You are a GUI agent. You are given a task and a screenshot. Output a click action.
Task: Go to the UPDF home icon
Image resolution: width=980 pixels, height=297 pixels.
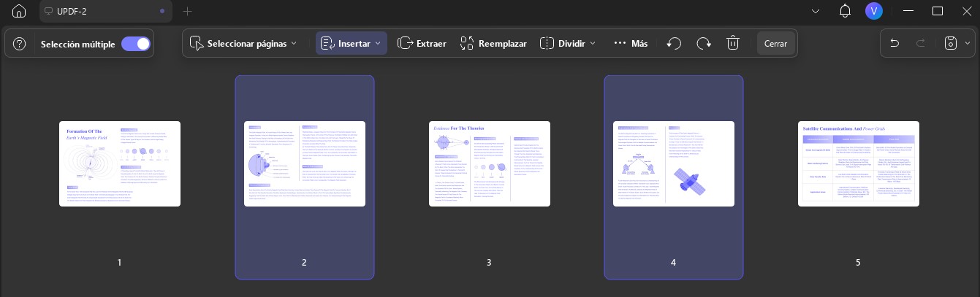coord(19,11)
